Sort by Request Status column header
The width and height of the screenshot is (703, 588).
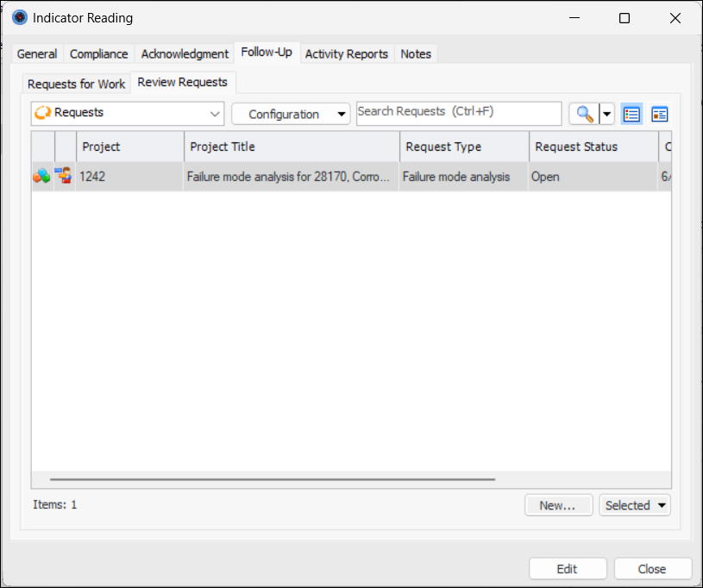594,147
